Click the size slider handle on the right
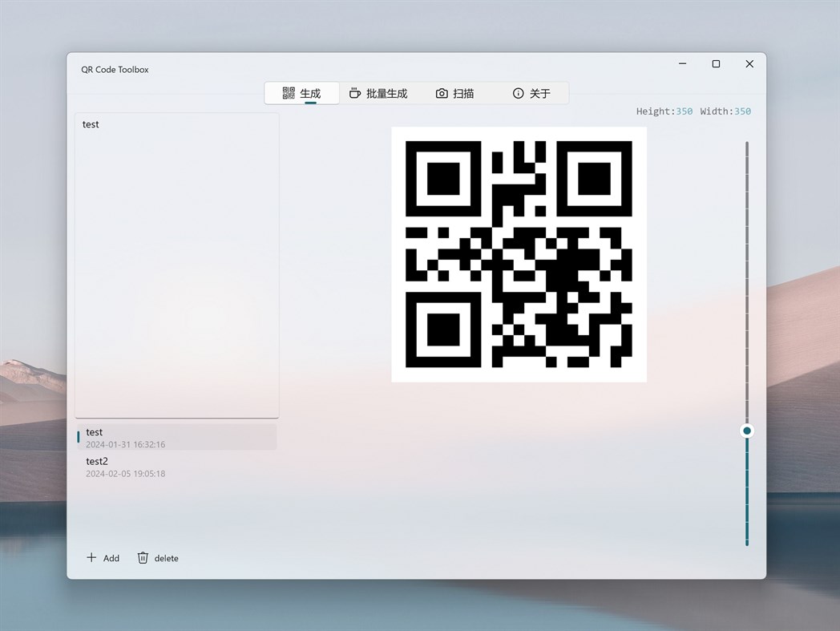The height and width of the screenshot is (631, 840). click(746, 431)
